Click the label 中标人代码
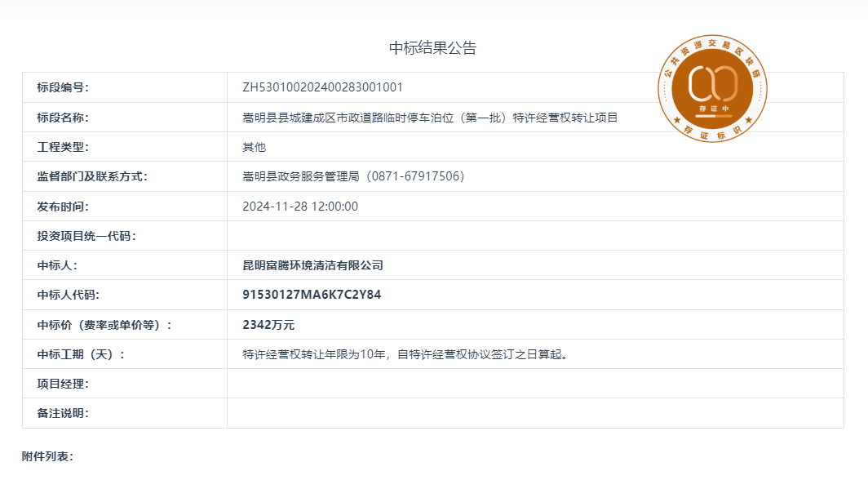Screen dimensions: 868x480 (68, 295)
